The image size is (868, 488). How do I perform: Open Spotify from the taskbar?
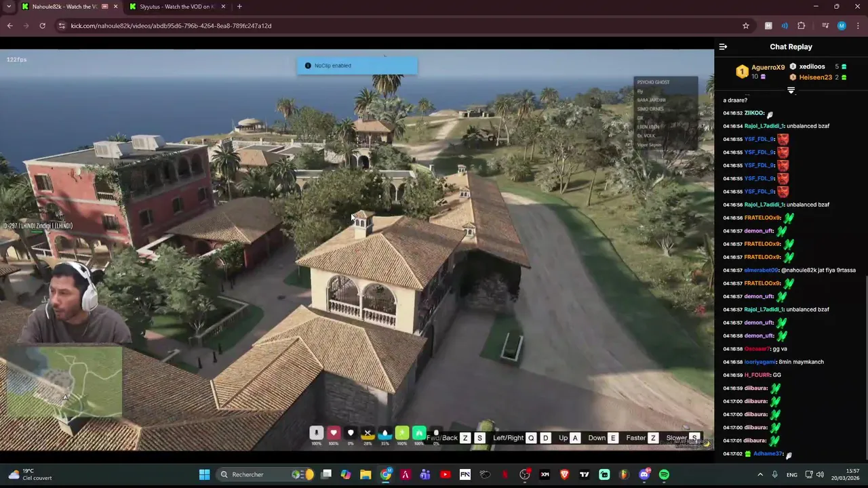(x=664, y=474)
